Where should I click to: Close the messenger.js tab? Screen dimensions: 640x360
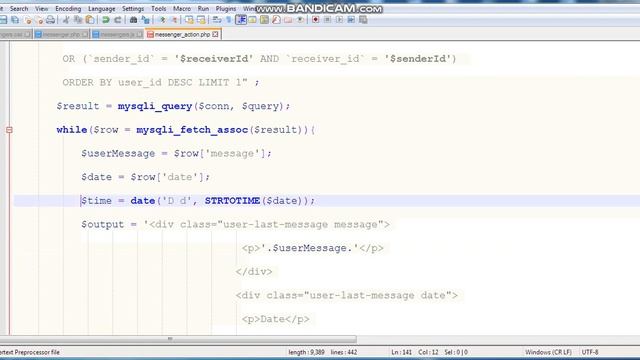click(x=139, y=35)
